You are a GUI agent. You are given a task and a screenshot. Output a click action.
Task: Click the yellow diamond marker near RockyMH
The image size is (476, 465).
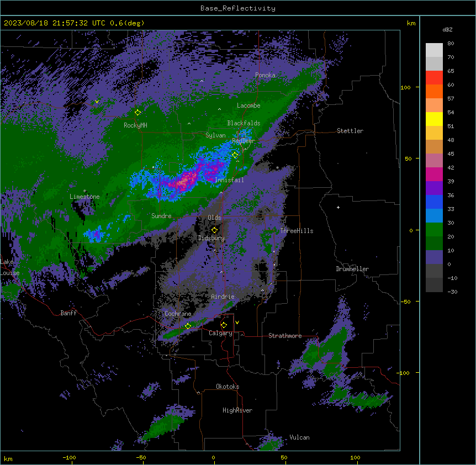pyautogui.click(x=138, y=113)
